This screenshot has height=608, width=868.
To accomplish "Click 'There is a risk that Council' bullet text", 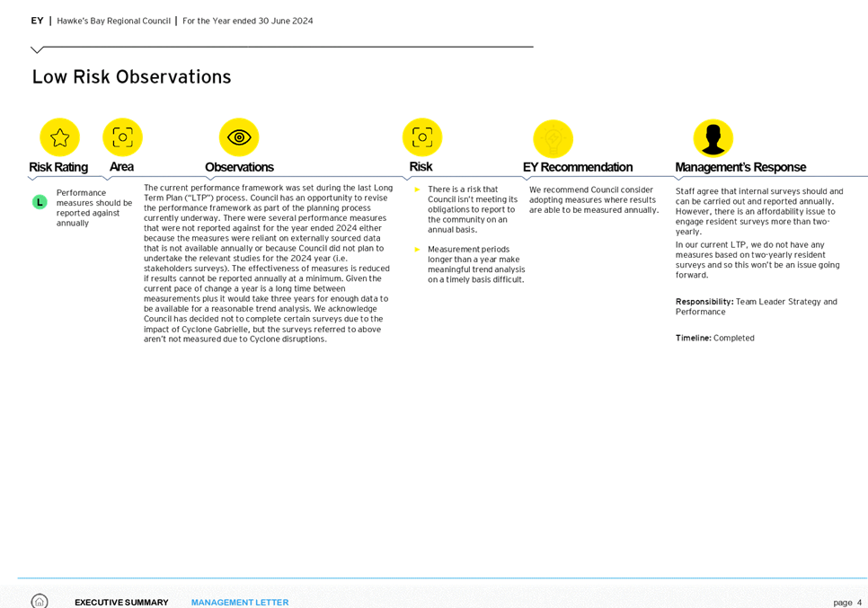I will pyautogui.click(x=473, y=209).
